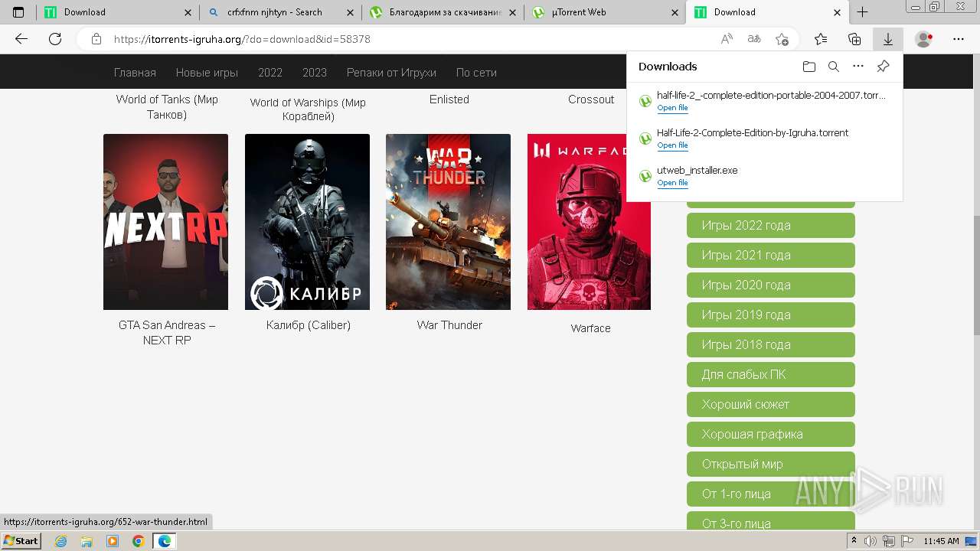Open По сети menu item

[476, 73]
